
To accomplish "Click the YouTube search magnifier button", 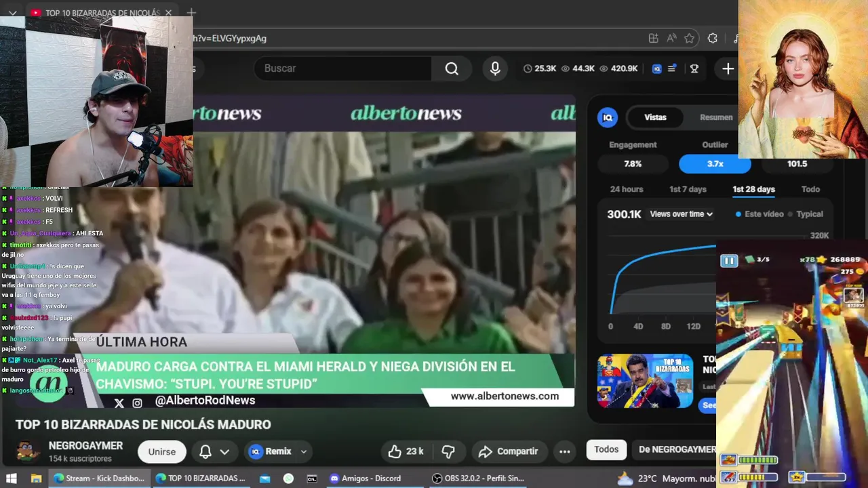I will pos(452,68).
